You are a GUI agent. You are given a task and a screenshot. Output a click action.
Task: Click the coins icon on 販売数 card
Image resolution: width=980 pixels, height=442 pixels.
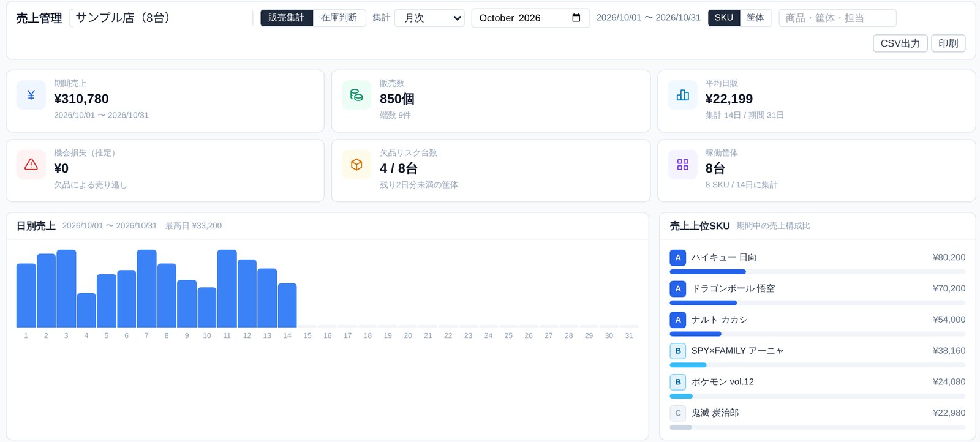[356, 95]
